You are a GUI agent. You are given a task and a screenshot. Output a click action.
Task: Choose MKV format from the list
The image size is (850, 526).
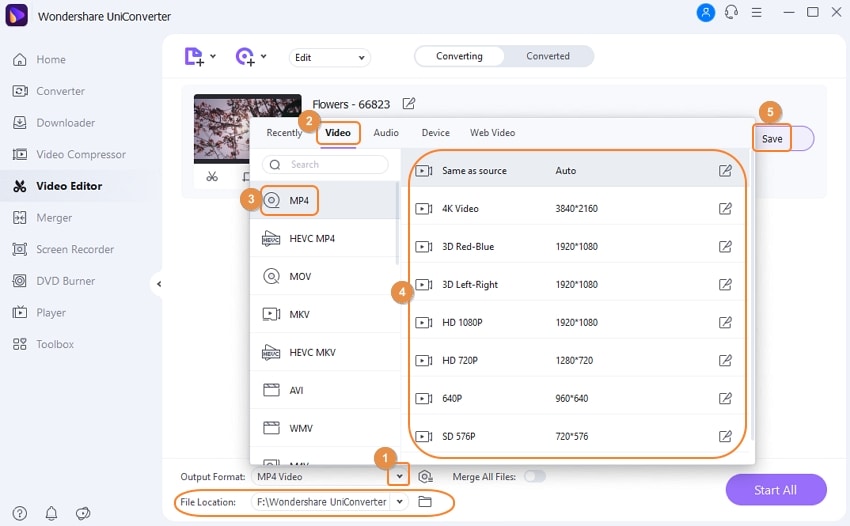(x=324, y=315)
